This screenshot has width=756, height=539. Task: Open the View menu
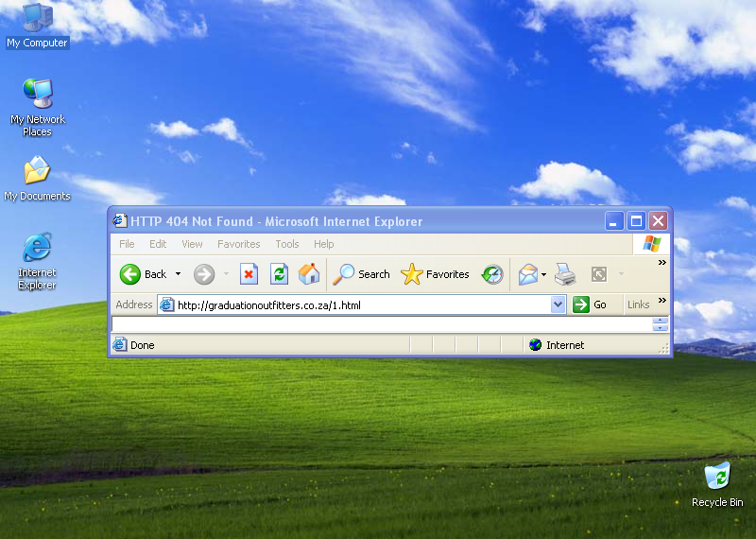pos(192,244)
